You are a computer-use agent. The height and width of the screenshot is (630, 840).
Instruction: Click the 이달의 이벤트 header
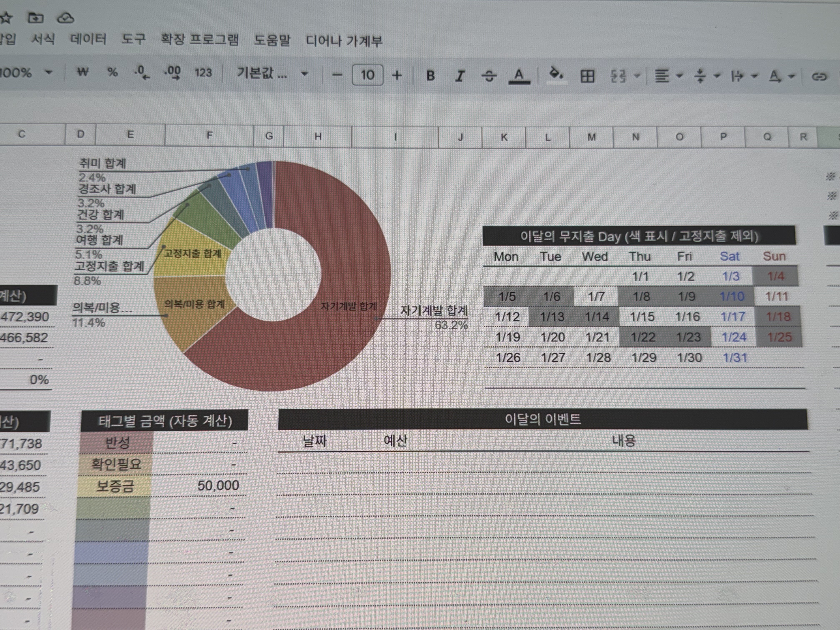543,419
